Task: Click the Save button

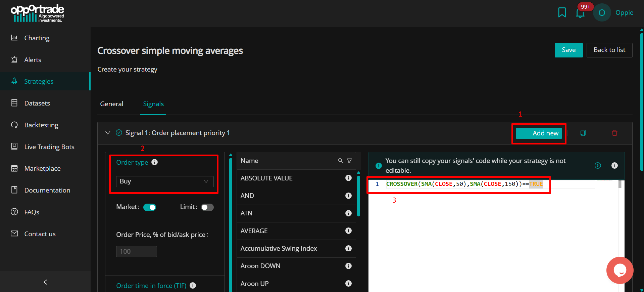Action: click(x=568, y=50)
